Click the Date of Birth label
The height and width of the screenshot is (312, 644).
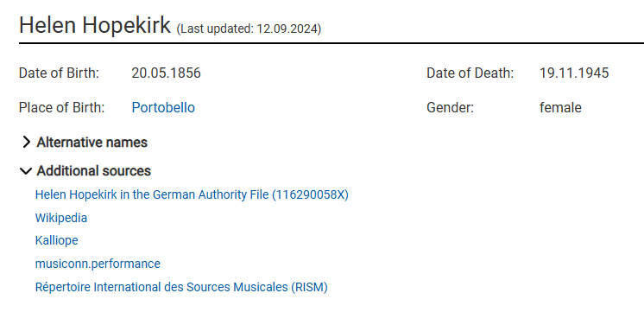pyautogui.click(x=60, y=73)
